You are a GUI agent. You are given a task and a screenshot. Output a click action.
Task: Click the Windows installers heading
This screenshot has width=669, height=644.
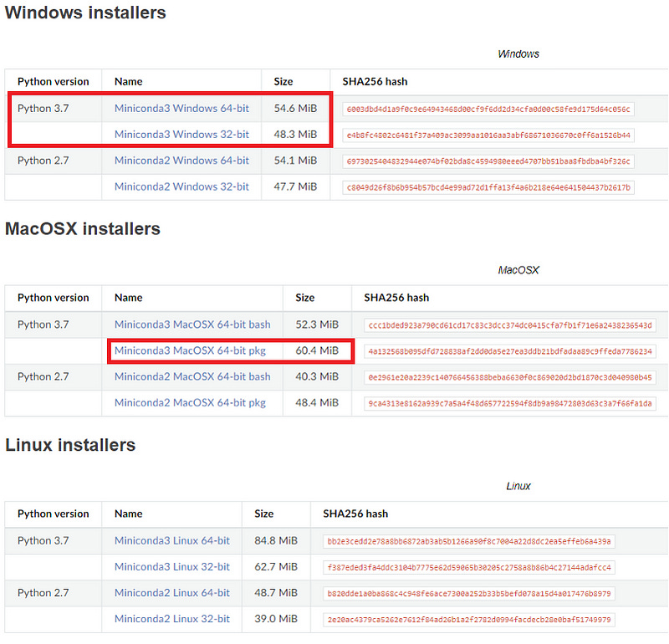click(85, 13)
